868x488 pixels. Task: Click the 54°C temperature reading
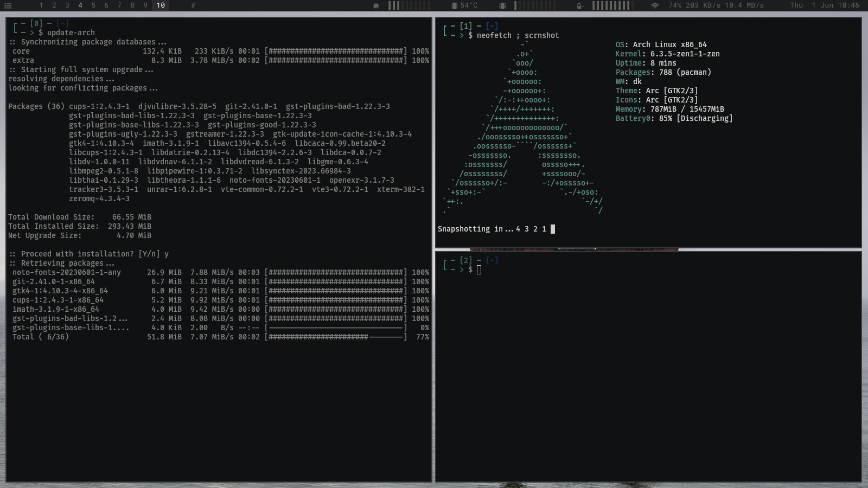[x=469, y=5]
